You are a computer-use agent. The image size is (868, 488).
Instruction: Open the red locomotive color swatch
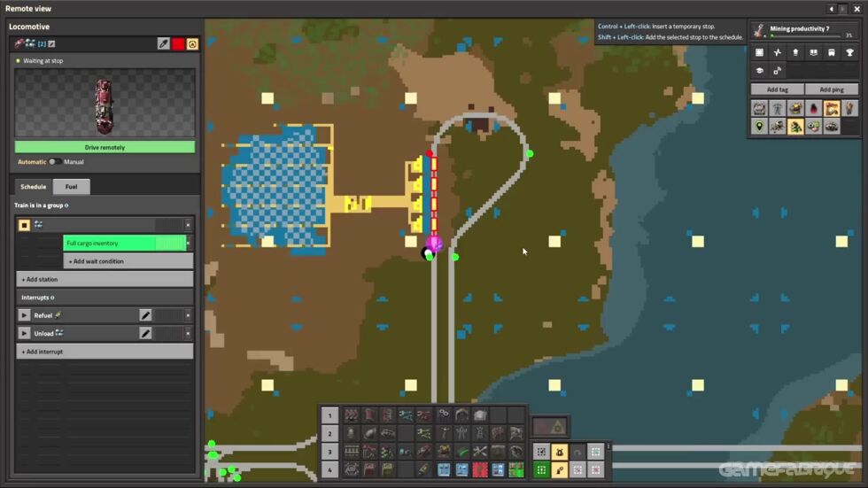pyautogui.click(x=178, y=43)
